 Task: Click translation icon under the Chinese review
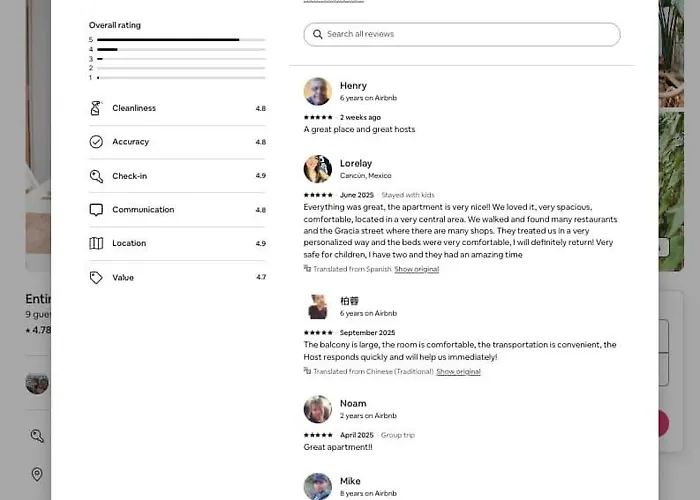[307, 371]
